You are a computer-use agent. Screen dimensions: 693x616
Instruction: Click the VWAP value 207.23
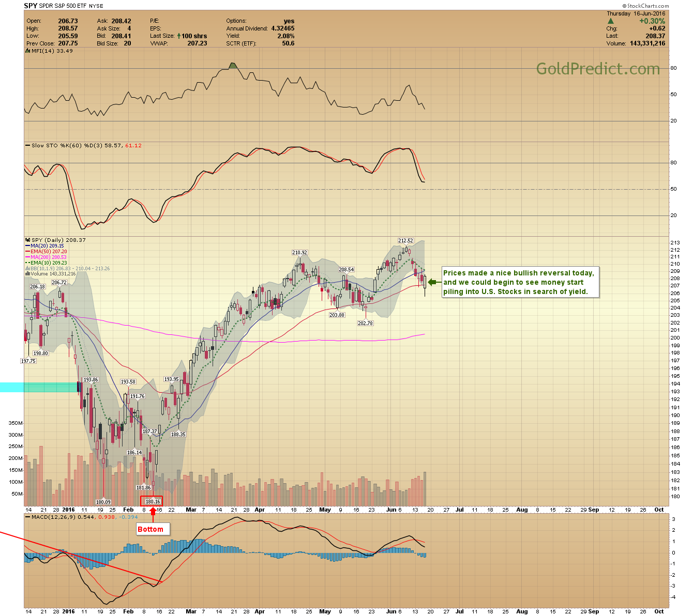(x=197, y=43)
